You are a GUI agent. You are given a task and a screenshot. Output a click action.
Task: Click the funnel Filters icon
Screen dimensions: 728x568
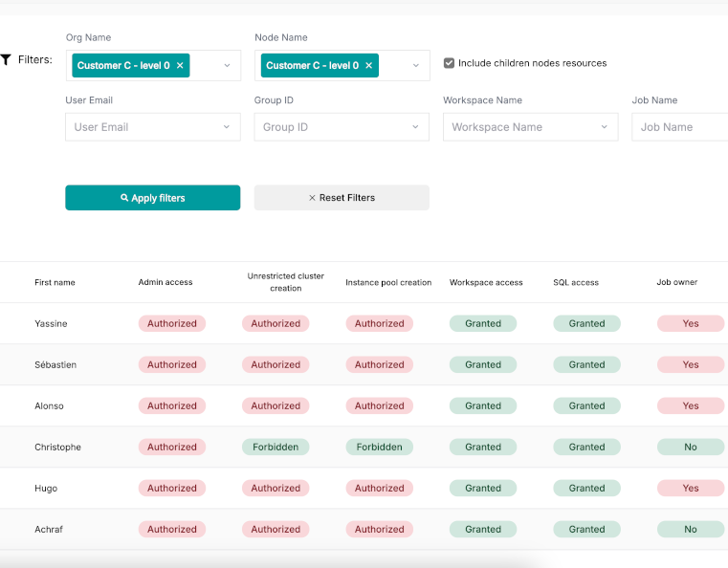[x=6, y=59]
